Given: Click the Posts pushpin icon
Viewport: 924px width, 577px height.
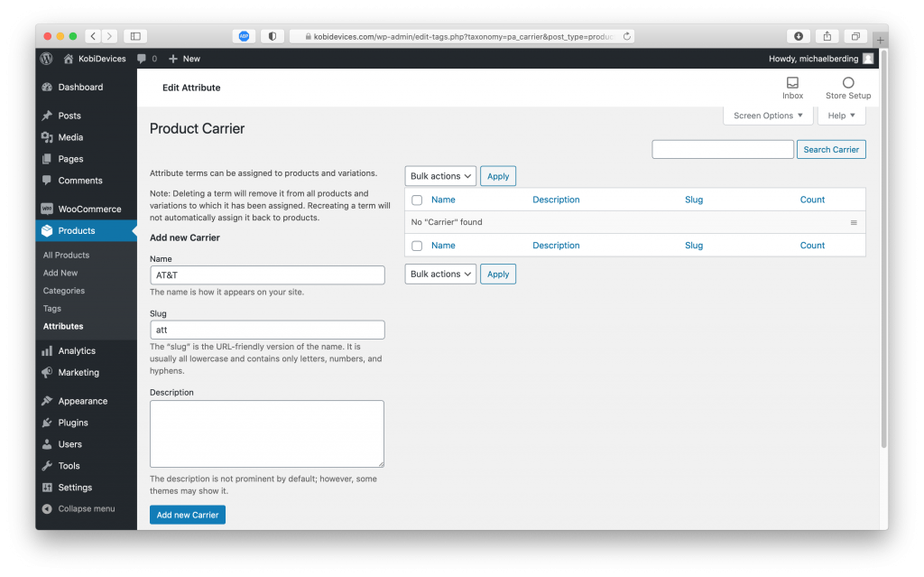Looking at the screenshot, I should pyautogui.click(x=47, y=116).
